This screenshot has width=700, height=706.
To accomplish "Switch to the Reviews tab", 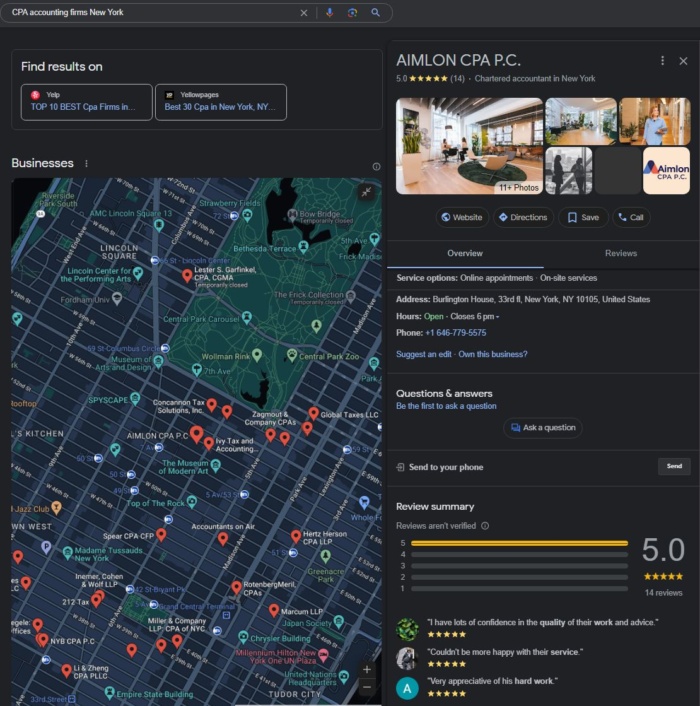I will point(621,253).
